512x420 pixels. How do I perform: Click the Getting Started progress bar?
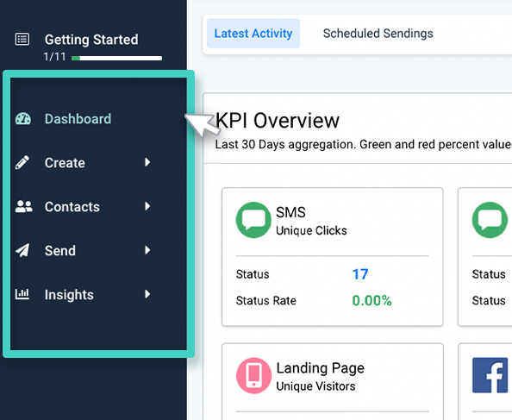coord(116,58)
